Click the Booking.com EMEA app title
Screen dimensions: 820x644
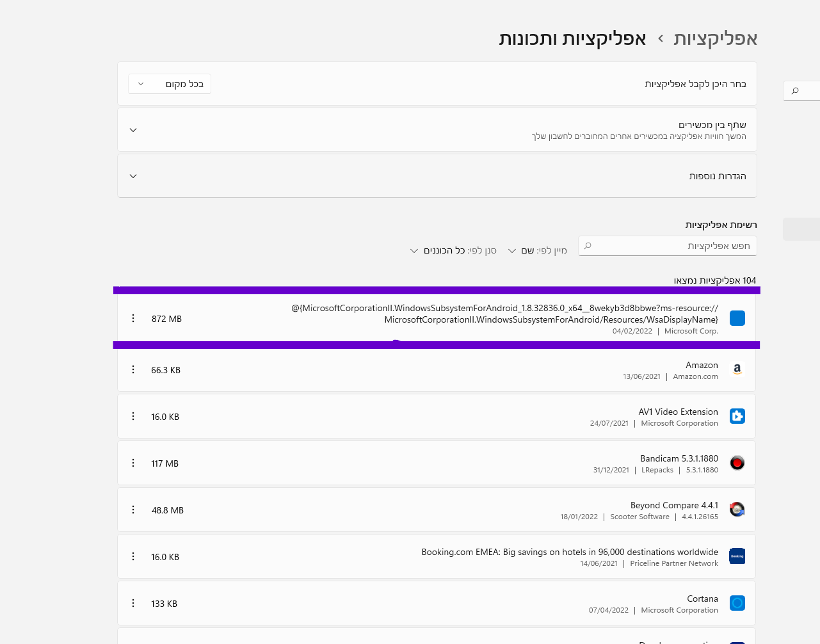click(570, 552)
